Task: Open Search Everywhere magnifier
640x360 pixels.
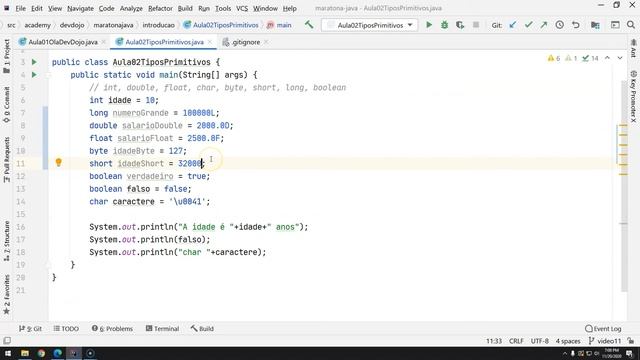Action: pos(631,25)
